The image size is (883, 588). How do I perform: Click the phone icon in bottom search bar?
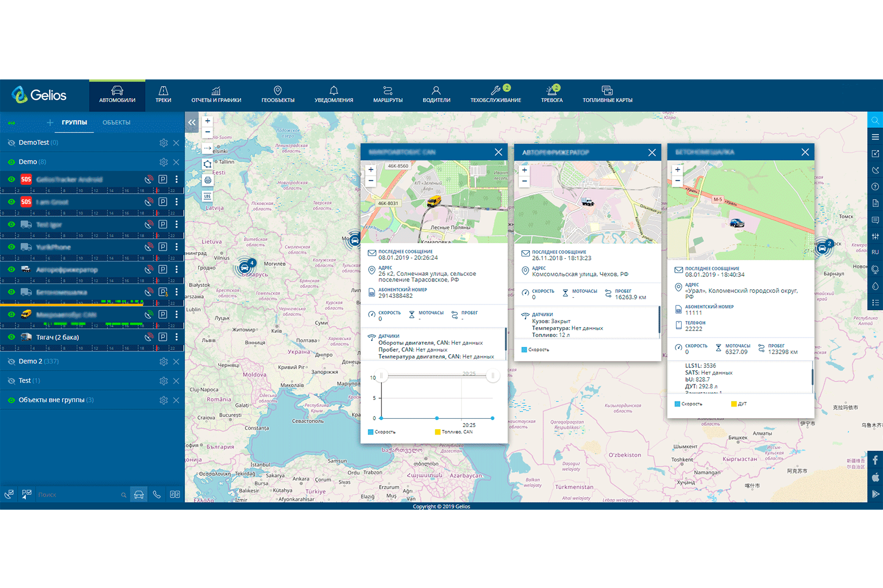click(x=157, y=494)
